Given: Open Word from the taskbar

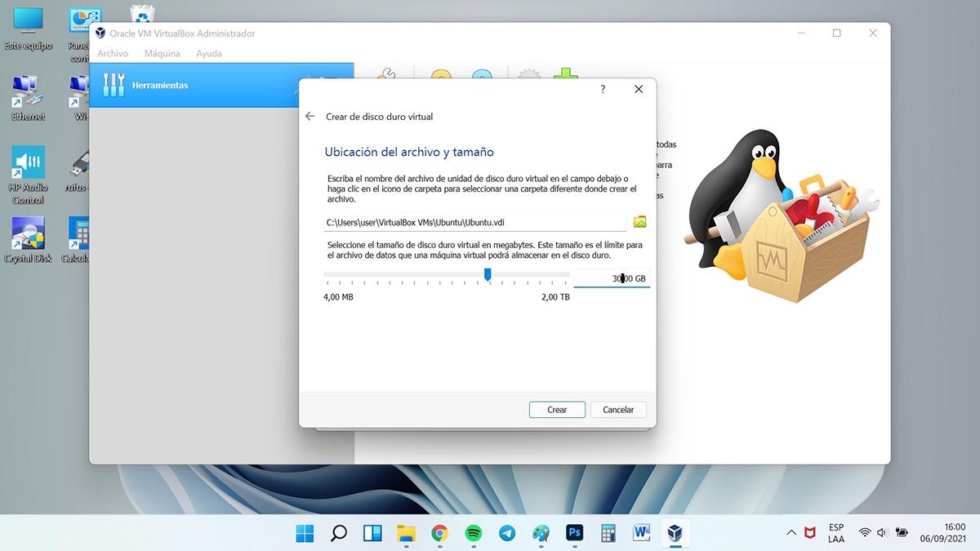Looking at the screenshot, I should point(641,533).
